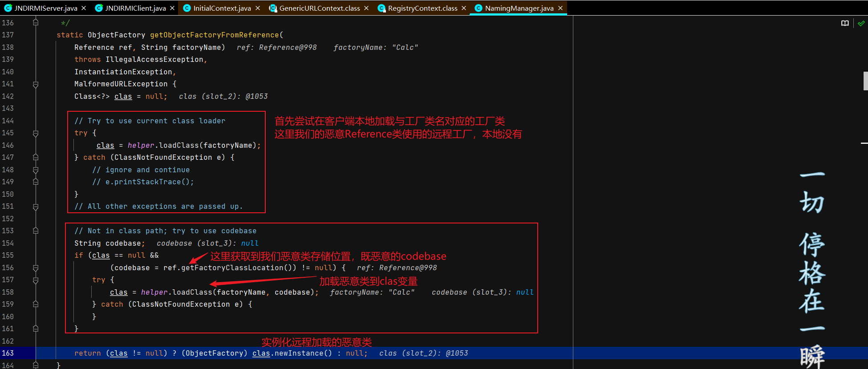Click clas.newInstance() on line 163
The height and width of the screenshot is (369, 868).
pos(292,353)
